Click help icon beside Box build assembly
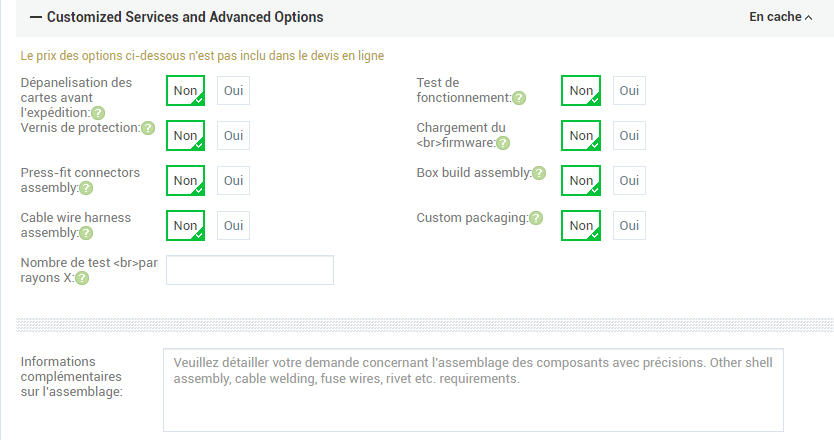The height and width of the screenshot is (440, 834). click(x=539, y=173)
